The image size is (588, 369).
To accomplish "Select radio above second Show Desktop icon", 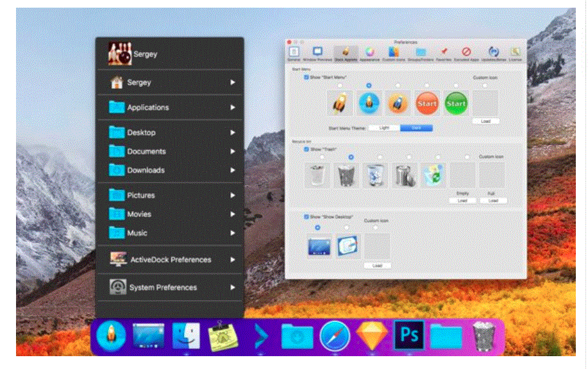I will [x=346, y=227].
